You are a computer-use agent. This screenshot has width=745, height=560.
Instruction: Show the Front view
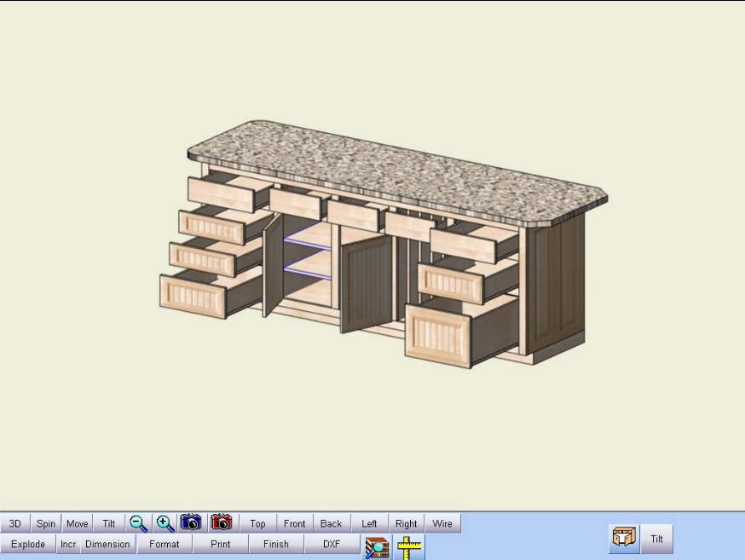tap(295, 523)
